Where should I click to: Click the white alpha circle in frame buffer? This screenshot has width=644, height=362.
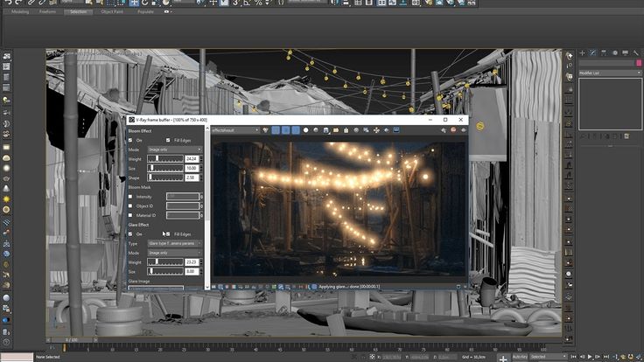(x=305, y=130)
